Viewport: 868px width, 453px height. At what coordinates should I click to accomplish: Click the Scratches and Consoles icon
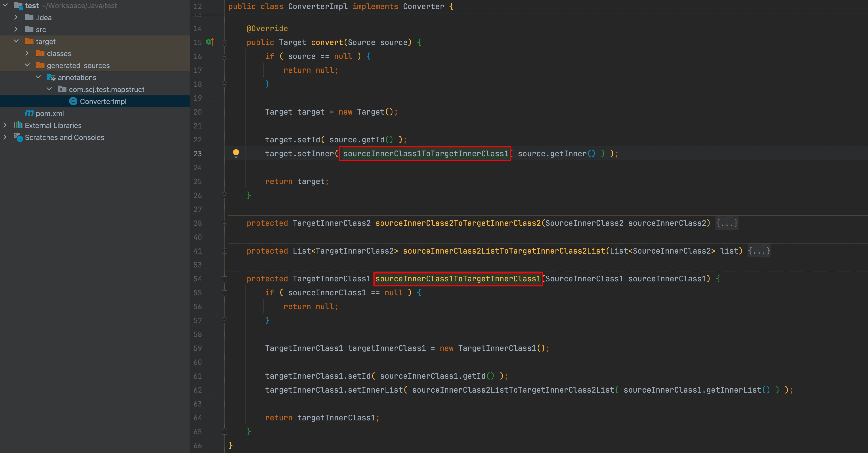coord(18,137)
